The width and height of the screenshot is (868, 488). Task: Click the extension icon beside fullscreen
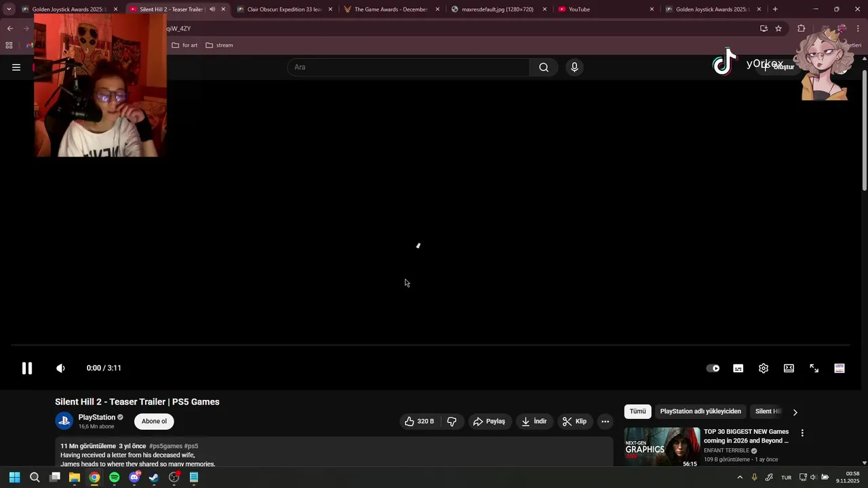click(x=840, y=368)
